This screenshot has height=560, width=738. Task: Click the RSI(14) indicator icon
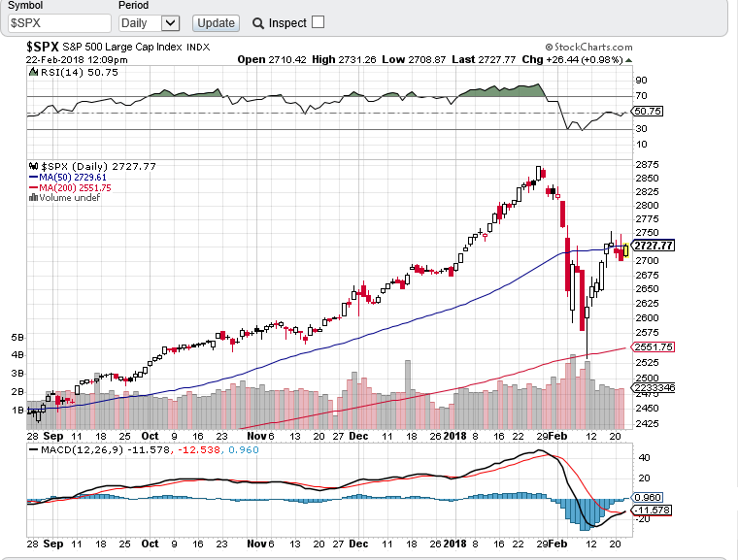[x=33, y=72]
